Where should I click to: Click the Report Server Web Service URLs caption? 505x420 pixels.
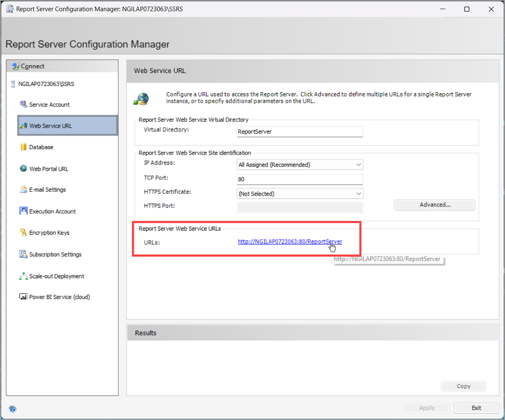pyautogui.click(x=180, y=229)
